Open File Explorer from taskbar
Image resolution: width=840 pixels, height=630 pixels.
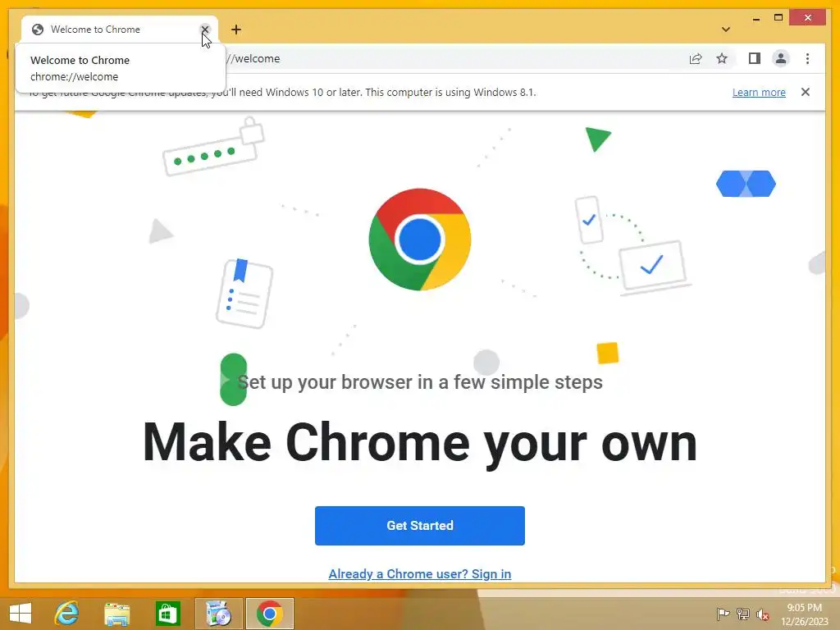pyautogui.click(x=116, y=614)
